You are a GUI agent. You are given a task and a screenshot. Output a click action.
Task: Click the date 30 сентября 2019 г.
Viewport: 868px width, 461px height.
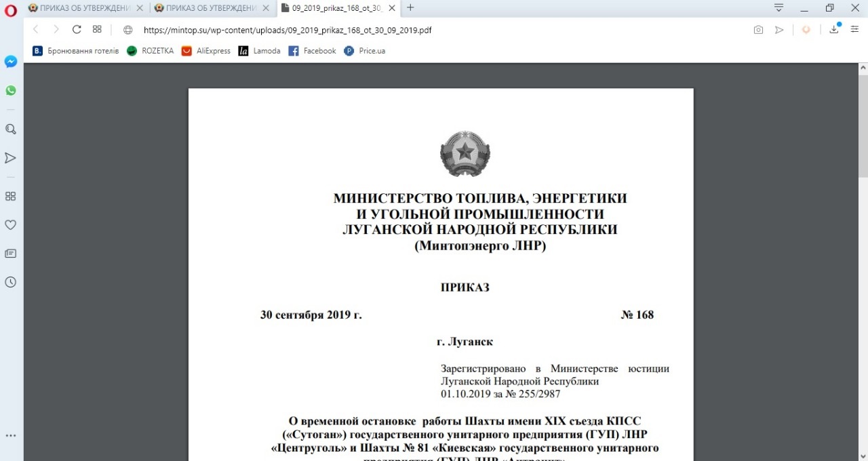point(311,315)
